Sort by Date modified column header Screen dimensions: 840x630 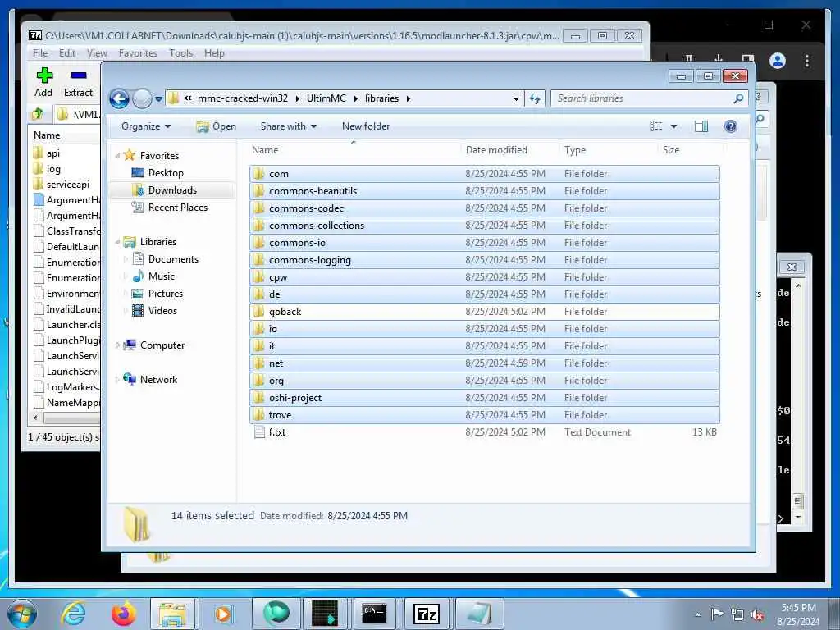tap(496, 150)
